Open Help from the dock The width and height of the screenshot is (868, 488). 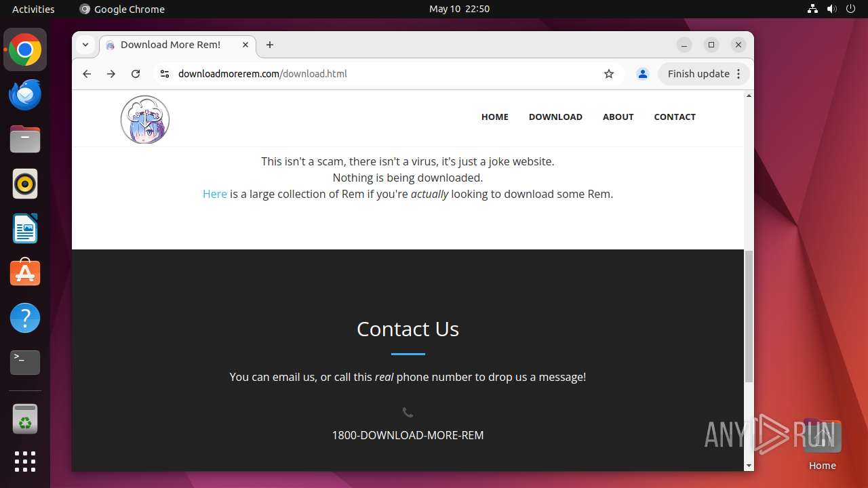click(25, 318)
